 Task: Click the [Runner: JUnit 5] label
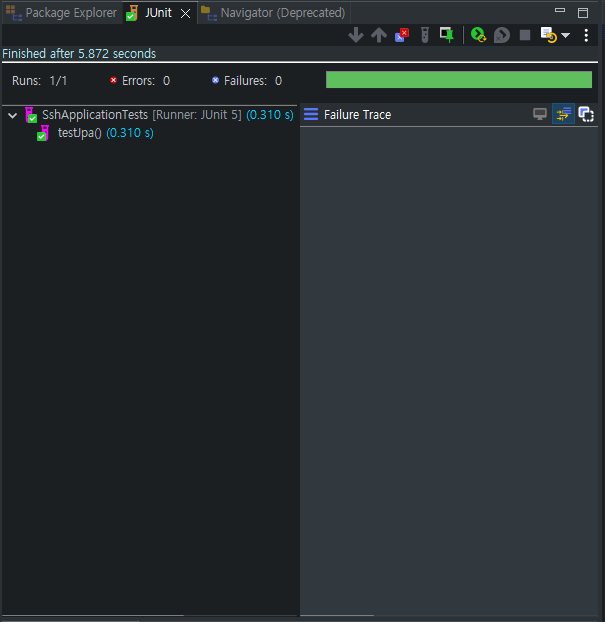tap(197, 115)
